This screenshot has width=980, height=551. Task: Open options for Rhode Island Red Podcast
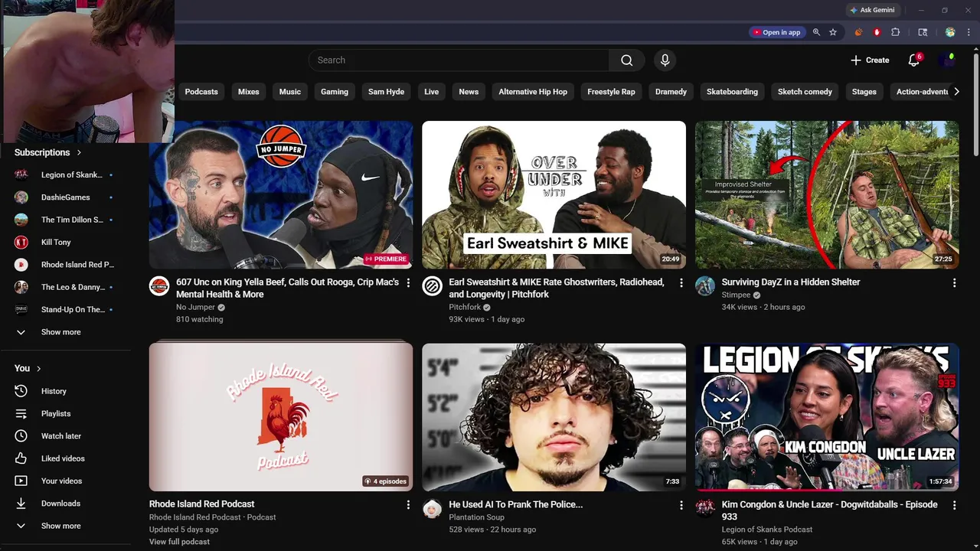coord(408,505)
